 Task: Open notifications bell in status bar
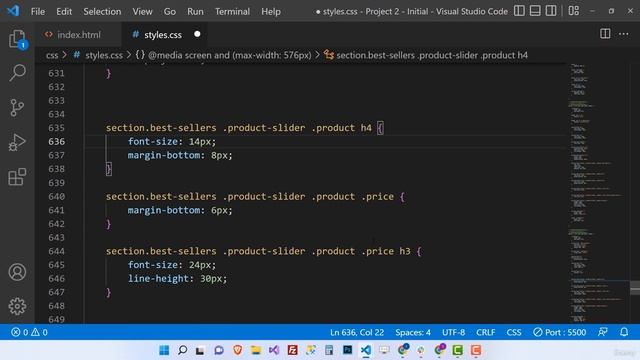(x=624, y=332)
